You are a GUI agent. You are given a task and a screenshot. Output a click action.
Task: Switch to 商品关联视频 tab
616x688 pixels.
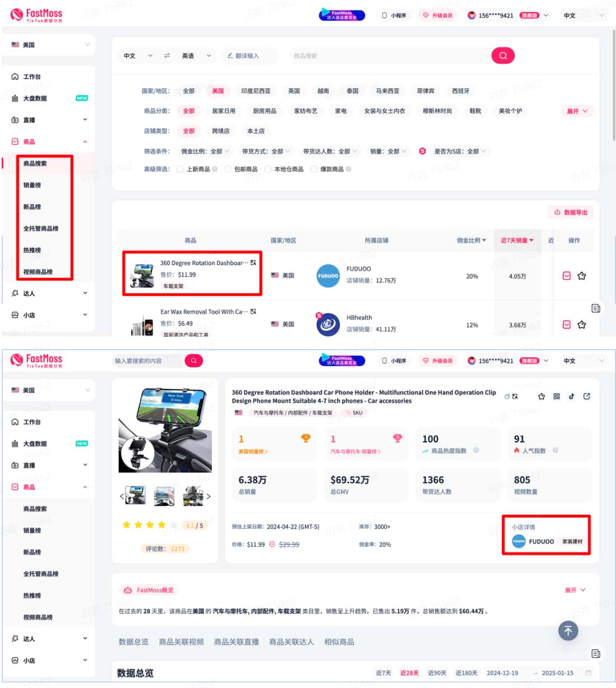[181, 642]
